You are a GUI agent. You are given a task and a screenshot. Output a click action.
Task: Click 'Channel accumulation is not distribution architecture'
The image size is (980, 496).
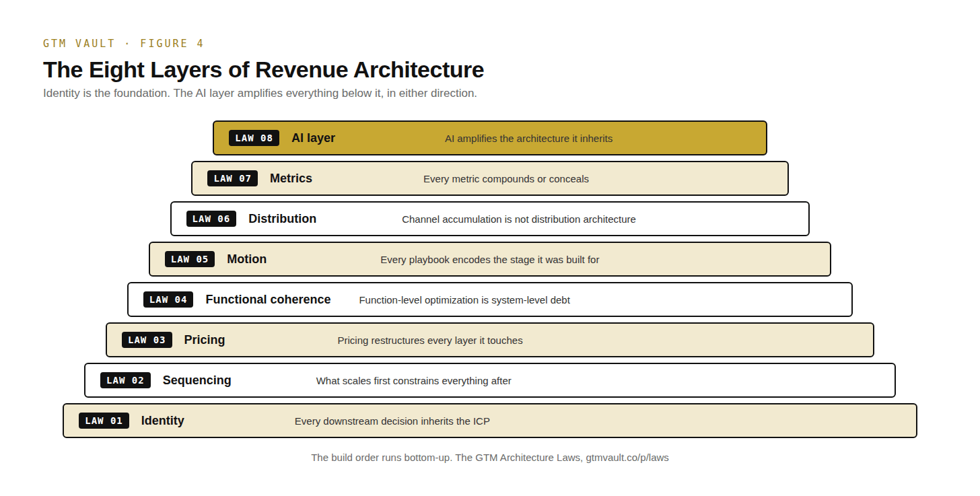519,219
